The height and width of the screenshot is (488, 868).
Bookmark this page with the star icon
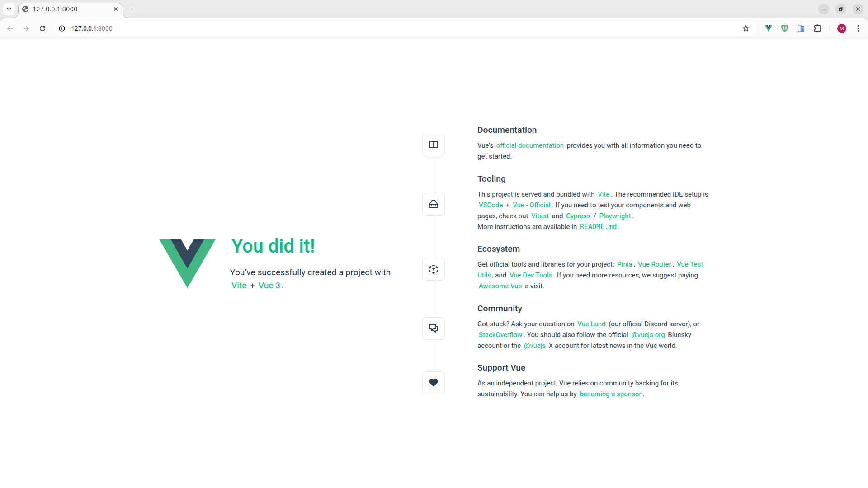pyautogui.click(x=746, y=28)
